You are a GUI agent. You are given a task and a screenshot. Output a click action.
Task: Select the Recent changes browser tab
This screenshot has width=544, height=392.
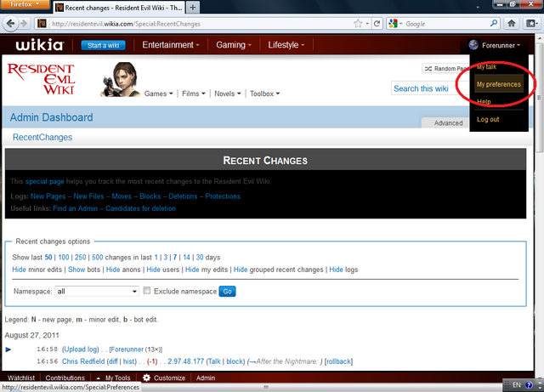pyautogui.click(x=119, y=8)
